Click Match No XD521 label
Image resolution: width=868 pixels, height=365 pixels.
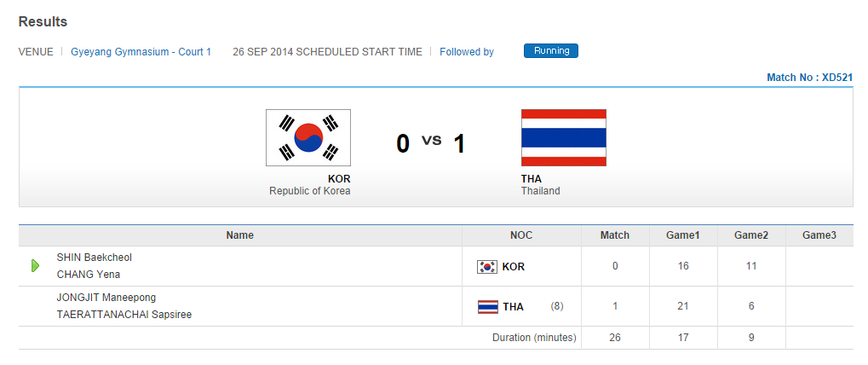(x=809, y=78)
